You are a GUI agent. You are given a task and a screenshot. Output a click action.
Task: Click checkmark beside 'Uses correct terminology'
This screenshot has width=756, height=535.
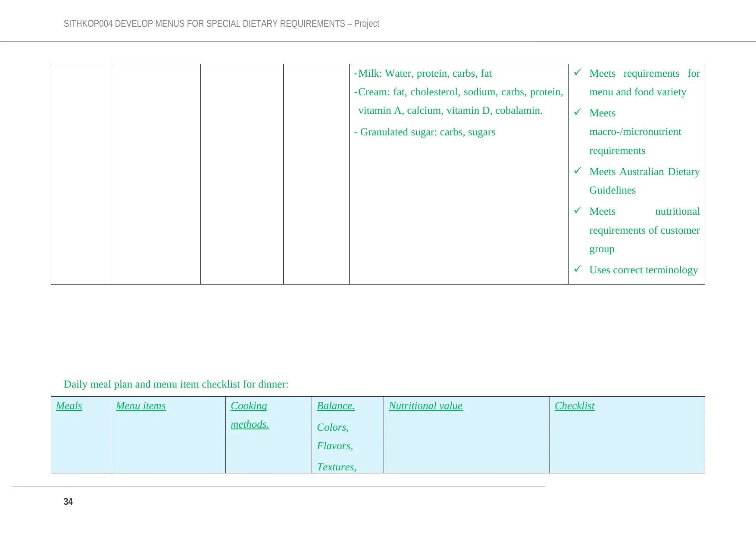(578, 269)
